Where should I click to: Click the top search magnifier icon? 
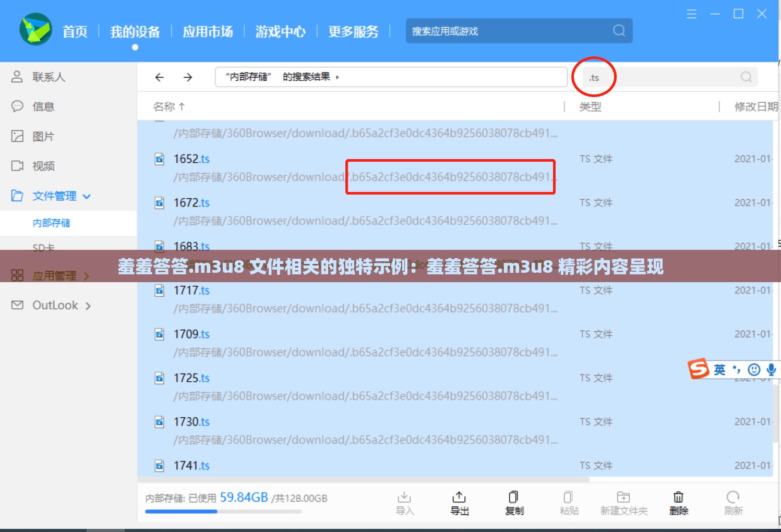(x=619, y=31)
